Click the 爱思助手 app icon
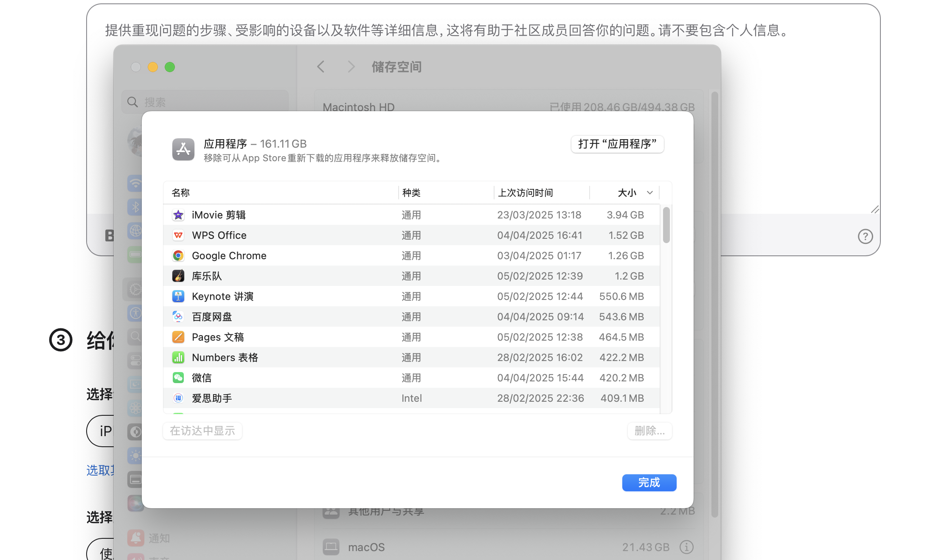Viewport: 950px width, 560px height. [x=178, y=398]
